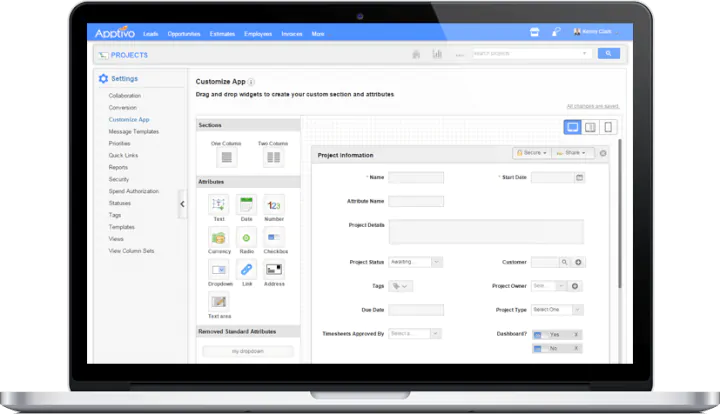The height and width of the screenshot is (414, 720).
Task: Expand the search projects dropdown arrow
Action: pyautogui.click(x=584, y=53)
